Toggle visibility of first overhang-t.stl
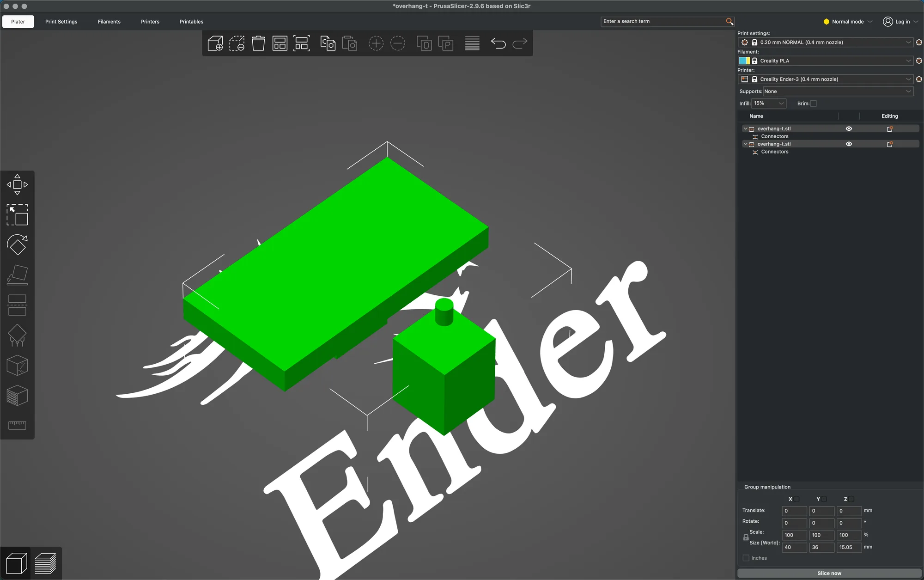Screen dimensions: 924x580 click(849, 129)
